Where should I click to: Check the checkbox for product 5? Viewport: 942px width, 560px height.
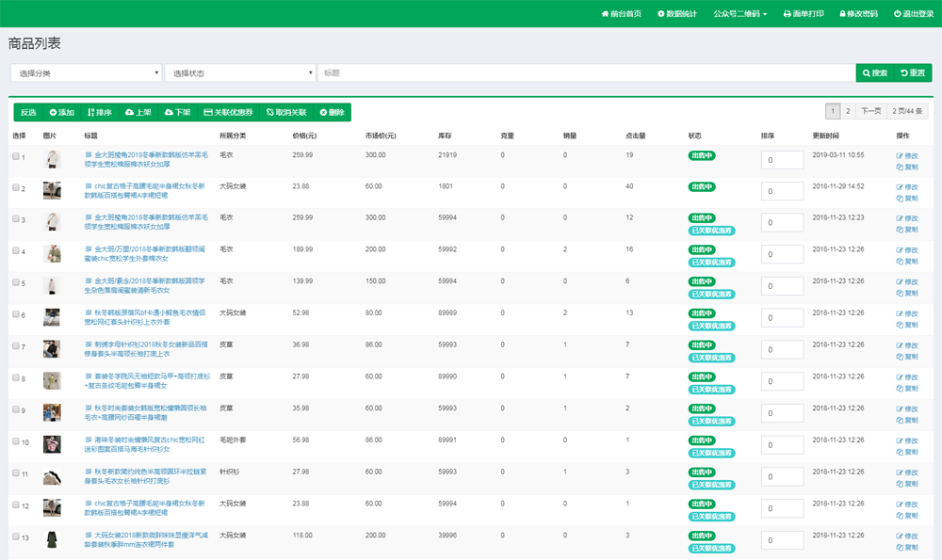pyautogui.click(x=16, y=282)
